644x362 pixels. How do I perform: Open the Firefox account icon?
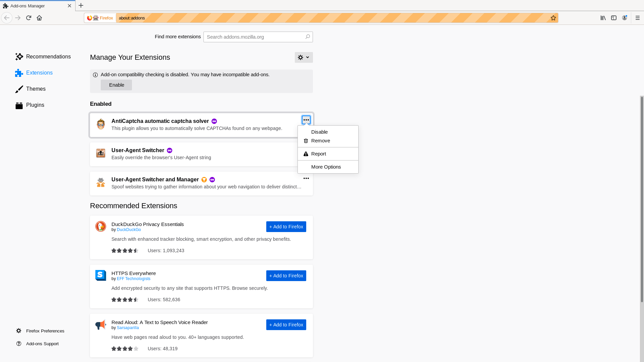[625, 18]
